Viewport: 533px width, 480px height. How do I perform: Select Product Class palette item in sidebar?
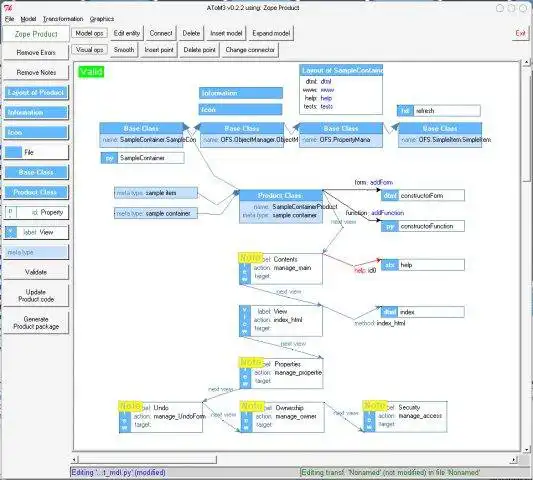pyautogui.click(x=36, y=192)
